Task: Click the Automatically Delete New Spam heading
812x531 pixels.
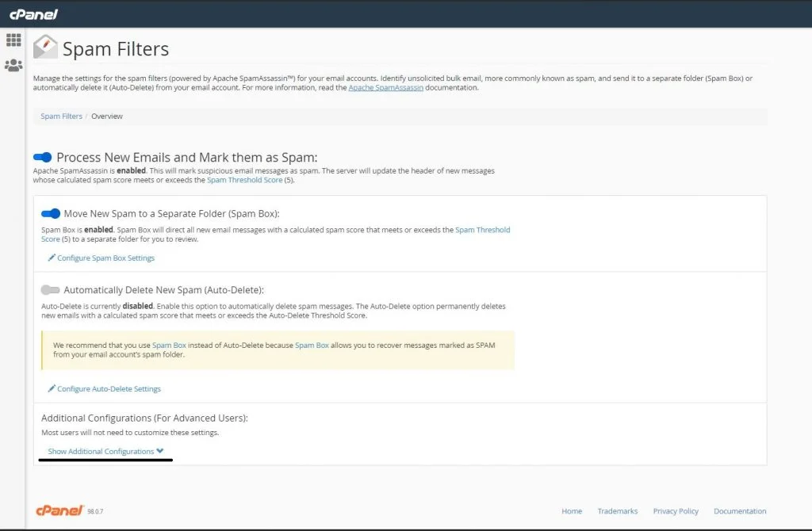Action: (163, 290)
